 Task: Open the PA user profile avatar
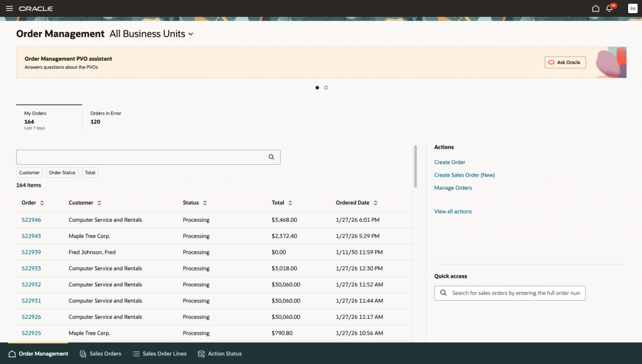pyautogui.click(x=633, y=9)
